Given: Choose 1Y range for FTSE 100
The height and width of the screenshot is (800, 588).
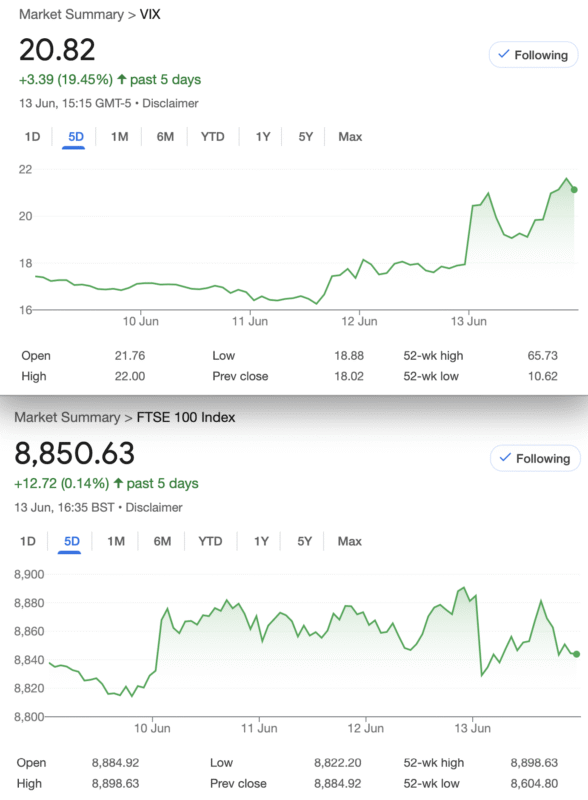Looking at the screenshot, I should click(x=261, y=541).
